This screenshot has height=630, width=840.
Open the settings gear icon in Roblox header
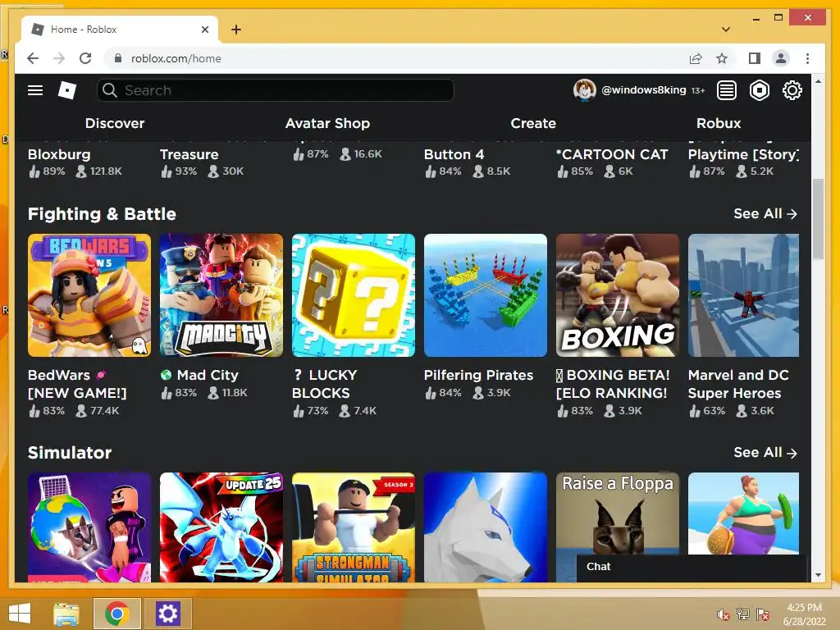click(x=792, y=90)
